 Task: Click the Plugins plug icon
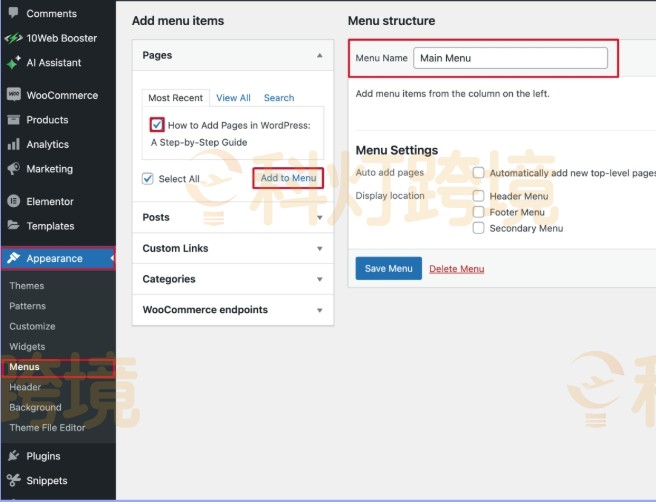pyautogui.click(x=13, y=456)
